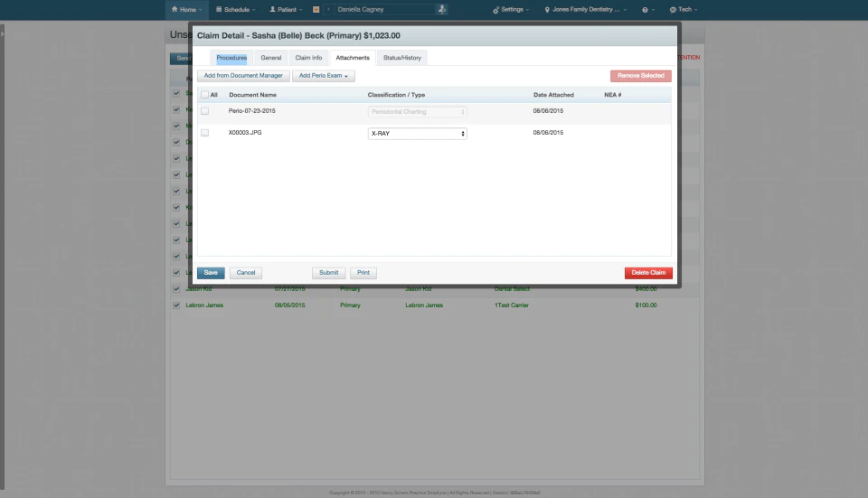The image size is (868, 498).
Task: Click the Submit button
Action: pyautogui.click(x=329, y=273)
